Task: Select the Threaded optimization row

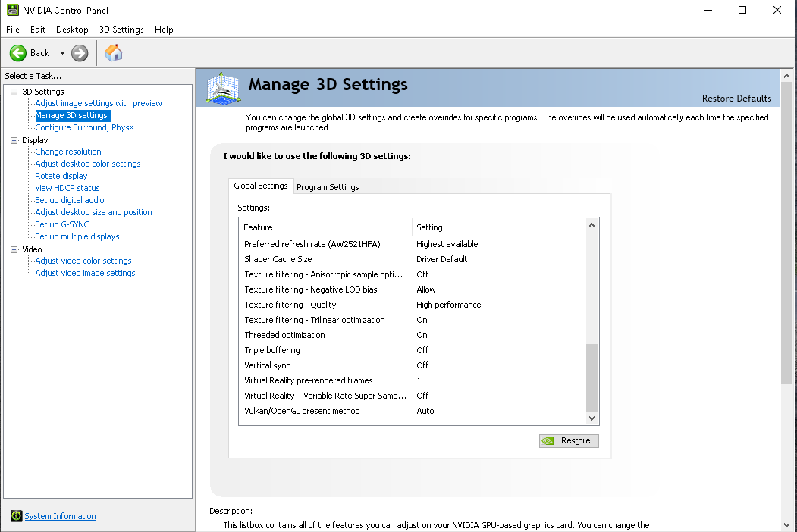Action: click(413, 335)
